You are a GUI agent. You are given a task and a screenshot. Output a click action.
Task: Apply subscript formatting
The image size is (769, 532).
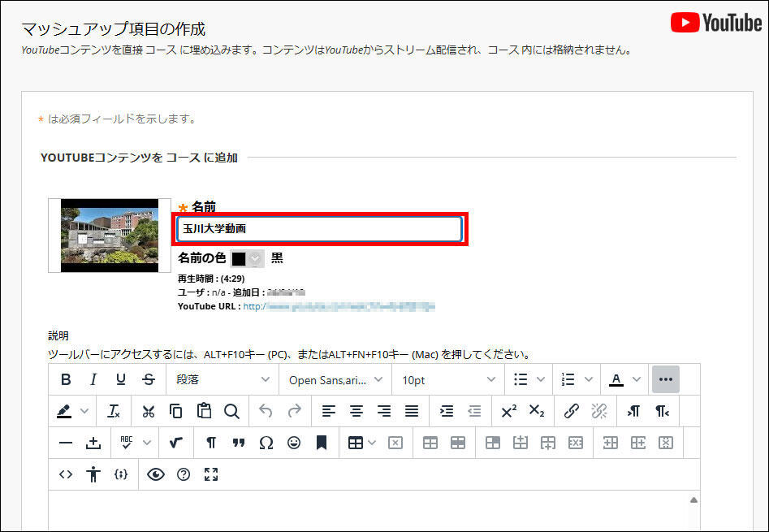point(537,411)
